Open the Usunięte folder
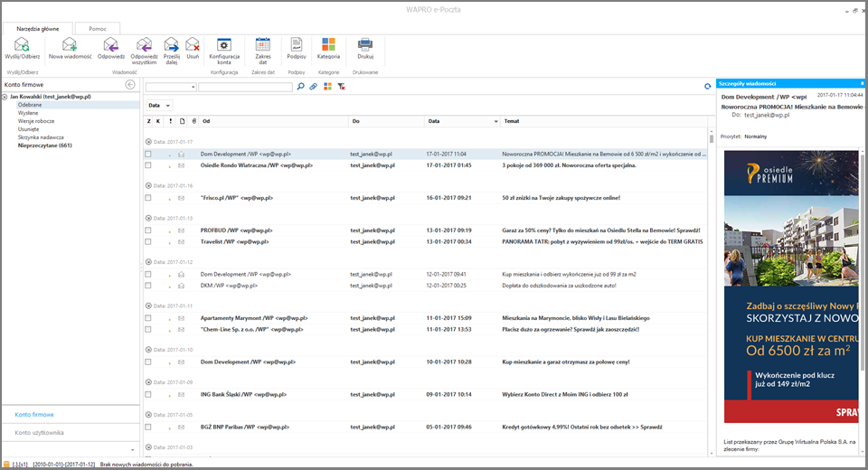The image size is (868, 470). click(28, 129)
